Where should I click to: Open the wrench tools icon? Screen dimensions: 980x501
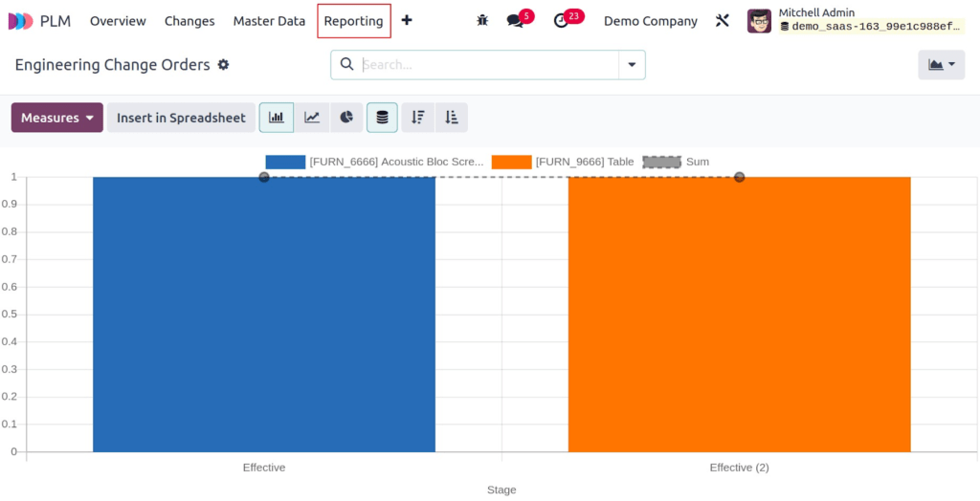coord(722,21)
